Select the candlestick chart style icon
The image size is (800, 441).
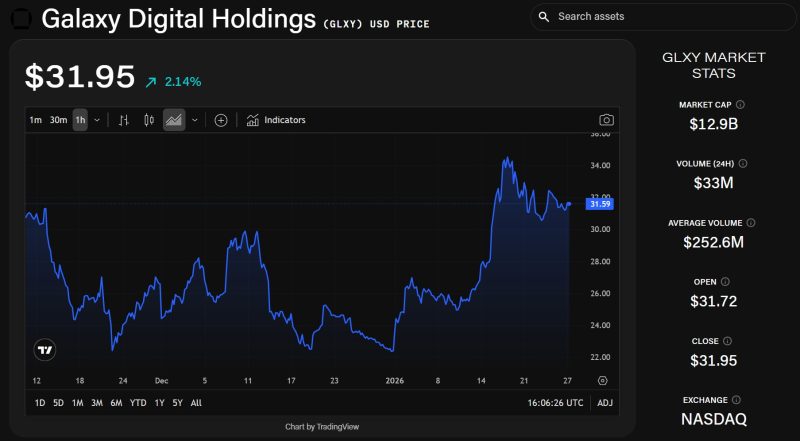tap(149, 120)
